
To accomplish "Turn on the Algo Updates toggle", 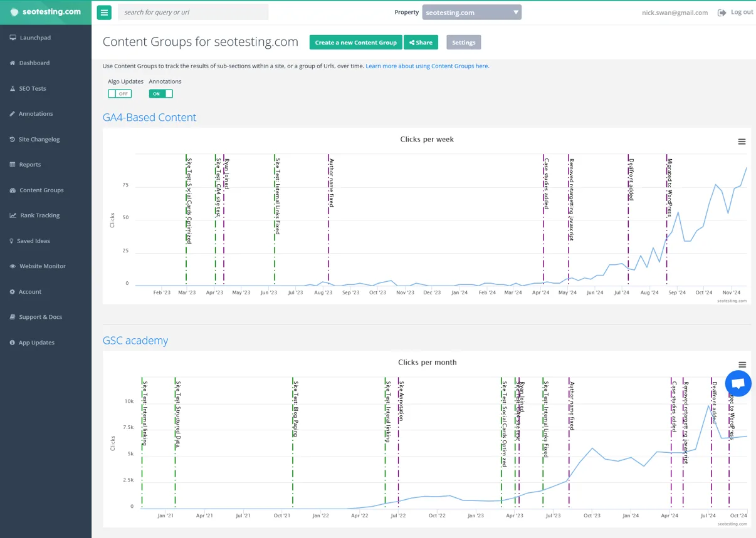I will pos(120,94).
